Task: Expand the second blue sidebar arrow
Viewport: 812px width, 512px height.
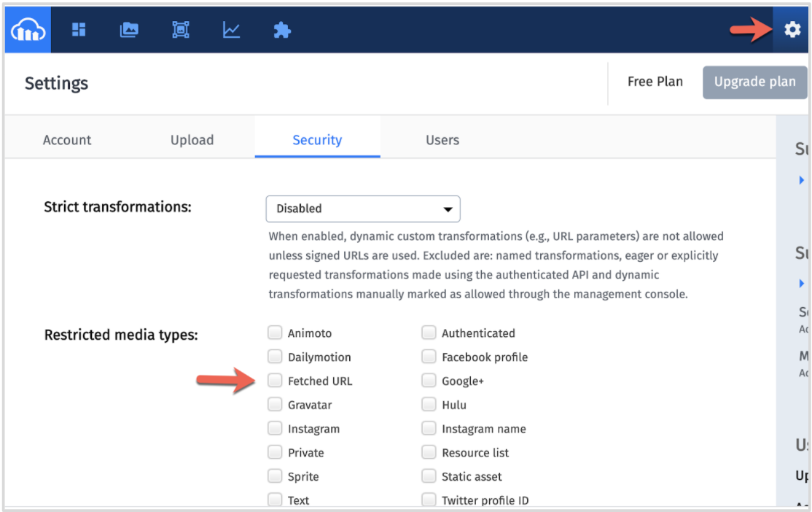Action: (x=802, y=283)
